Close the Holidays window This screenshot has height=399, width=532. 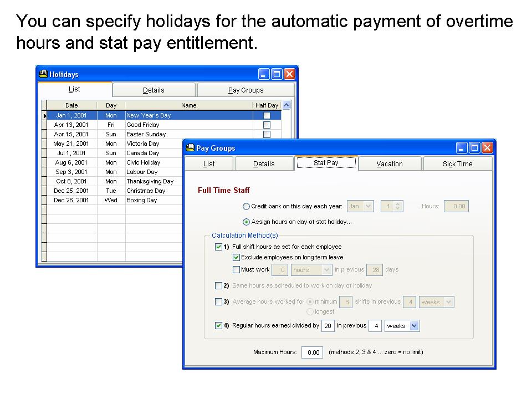coord(289,74)
